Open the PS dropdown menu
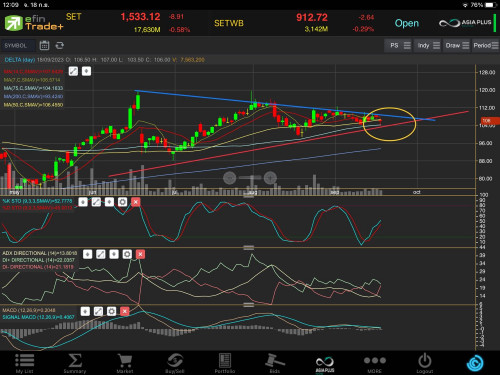The width and height of the screenshot is (500, 375). [398, 45]
